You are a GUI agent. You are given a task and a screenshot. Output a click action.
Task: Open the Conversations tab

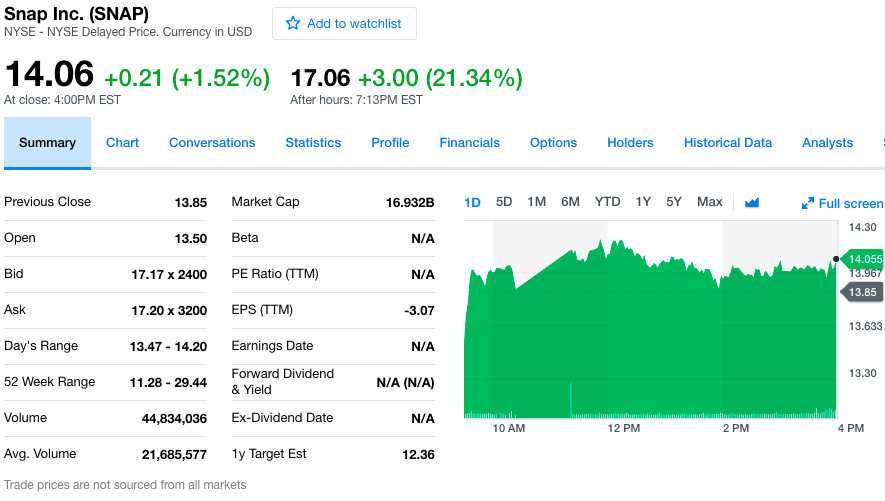pyautogui.click(x=212, y=143)
